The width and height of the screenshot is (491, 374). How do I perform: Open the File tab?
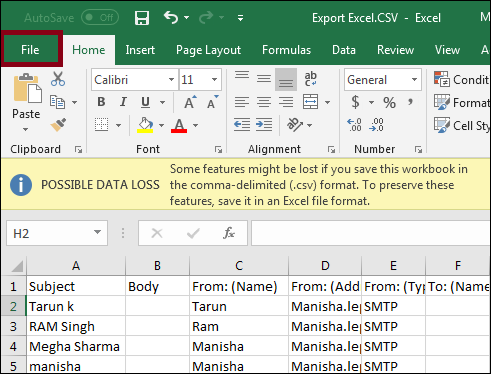[30, 50]
